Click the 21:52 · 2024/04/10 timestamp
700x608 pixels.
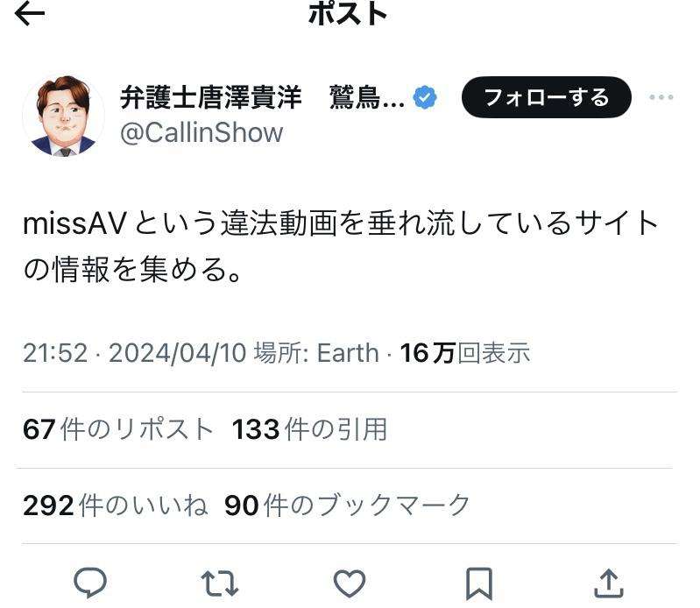click(x=133, y=353)
